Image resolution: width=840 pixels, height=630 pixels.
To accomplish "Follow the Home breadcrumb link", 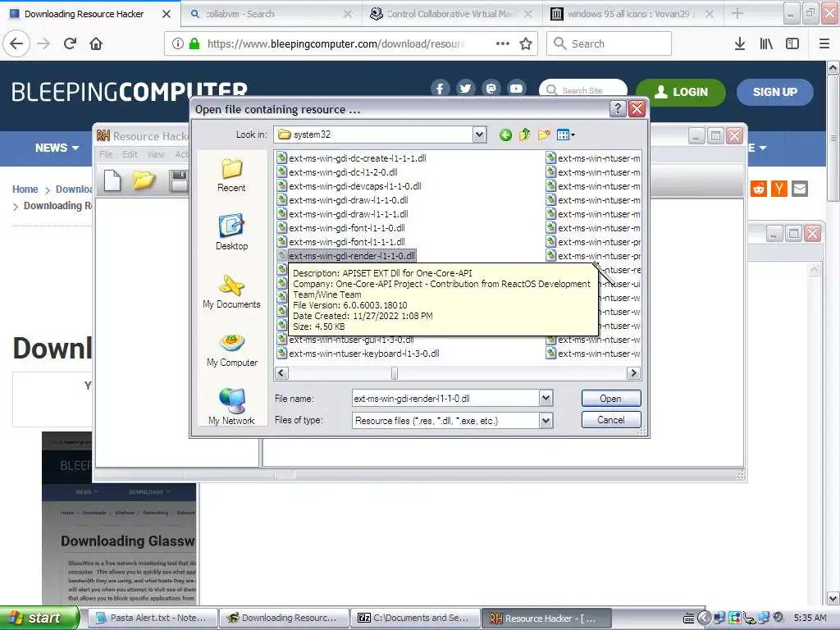I will [25, 189].
